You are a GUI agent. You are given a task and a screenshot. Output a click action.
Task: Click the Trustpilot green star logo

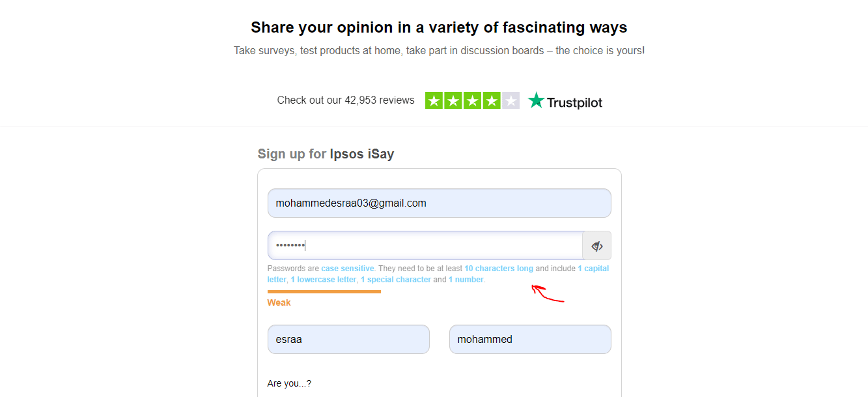(536, 100)
